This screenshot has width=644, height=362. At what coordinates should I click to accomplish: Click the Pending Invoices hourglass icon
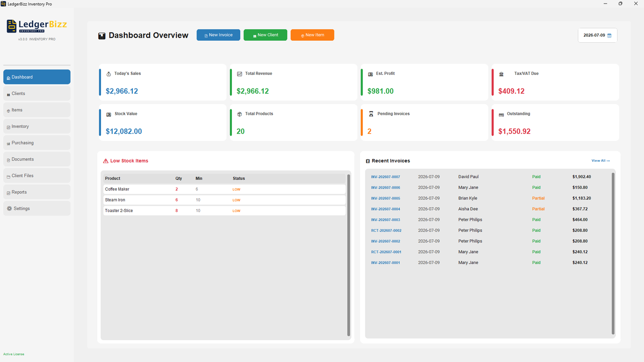pyautogui.click(x=371, y=114)
